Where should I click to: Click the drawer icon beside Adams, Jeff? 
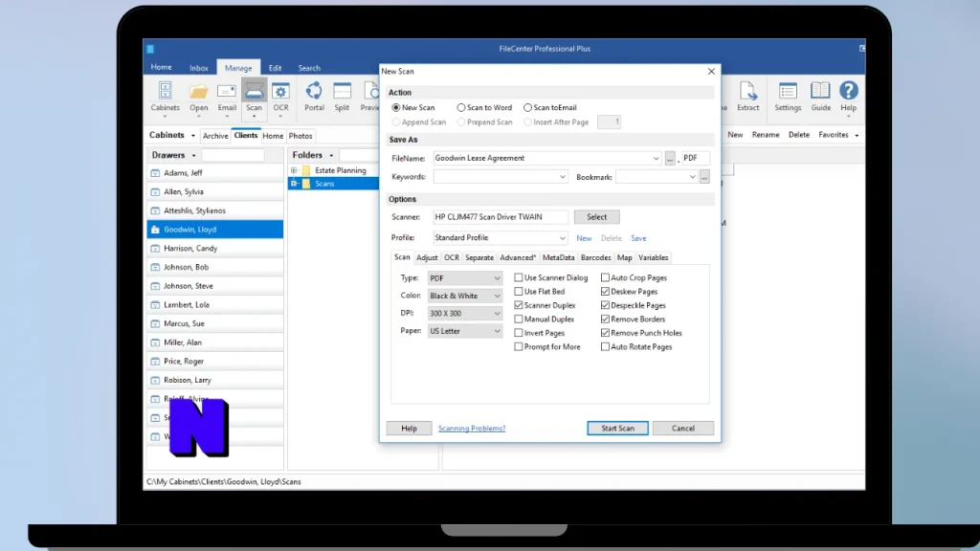[x=155, y=173]
